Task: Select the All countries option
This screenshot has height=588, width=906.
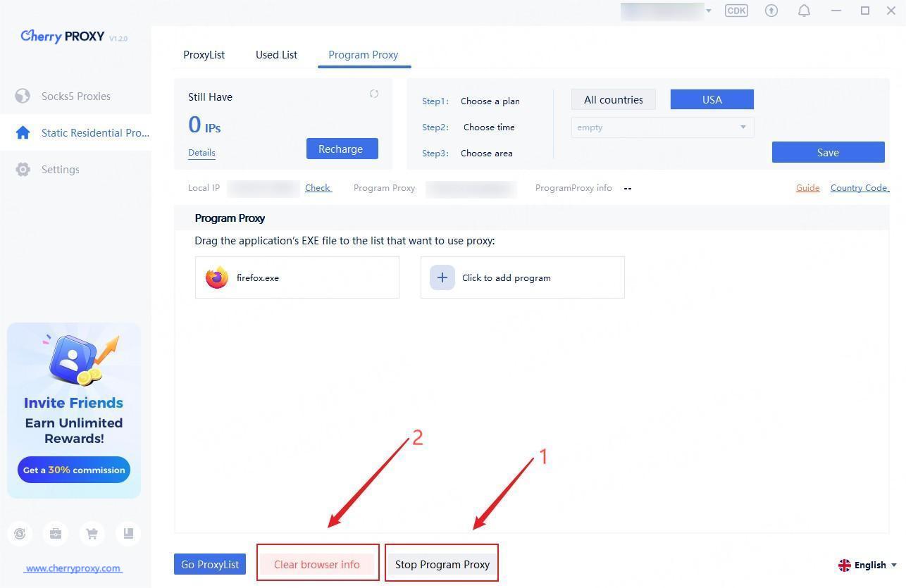Action: point(613,99)
